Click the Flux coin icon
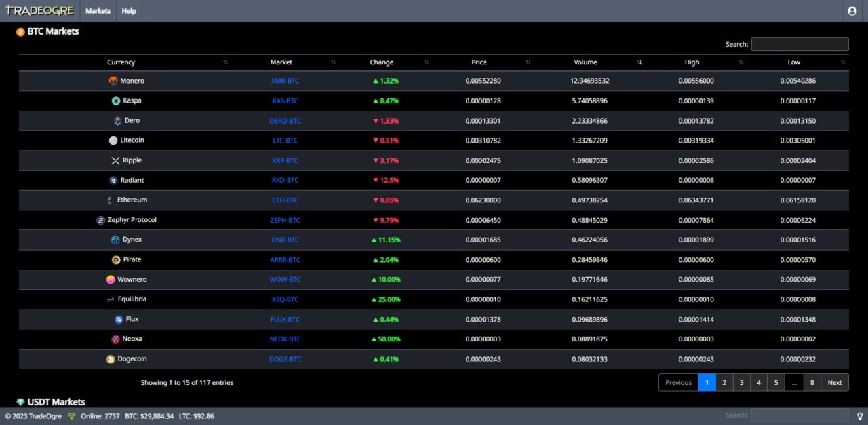 tap(119, 320)
